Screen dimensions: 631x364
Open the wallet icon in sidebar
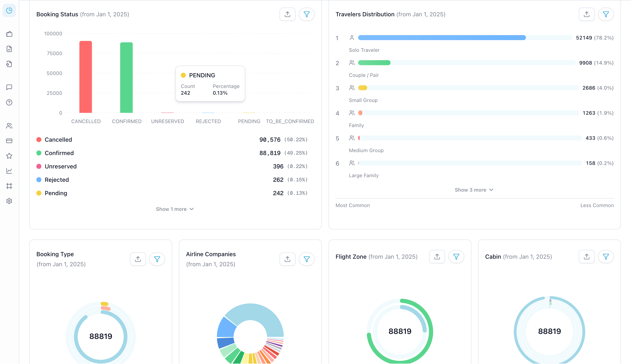(x=9, y=34)
